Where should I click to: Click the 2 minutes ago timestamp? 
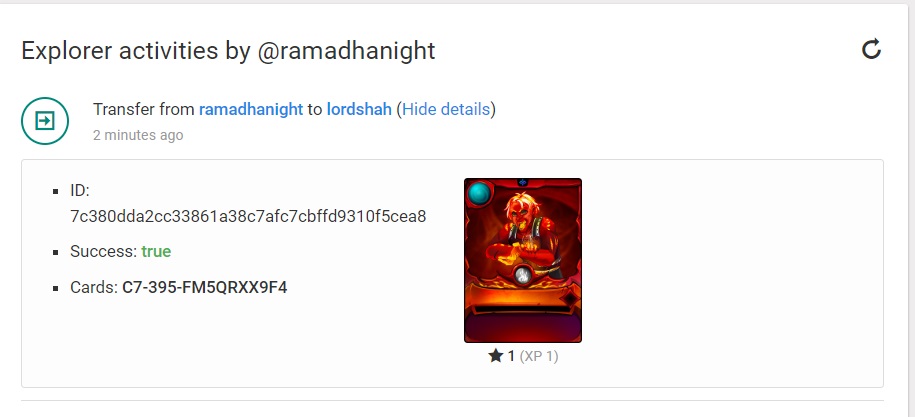138,135
